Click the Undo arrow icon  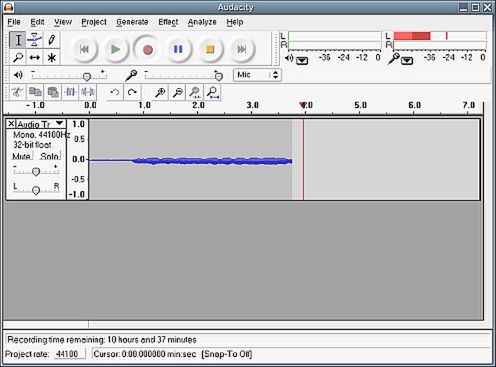point(115,92)
